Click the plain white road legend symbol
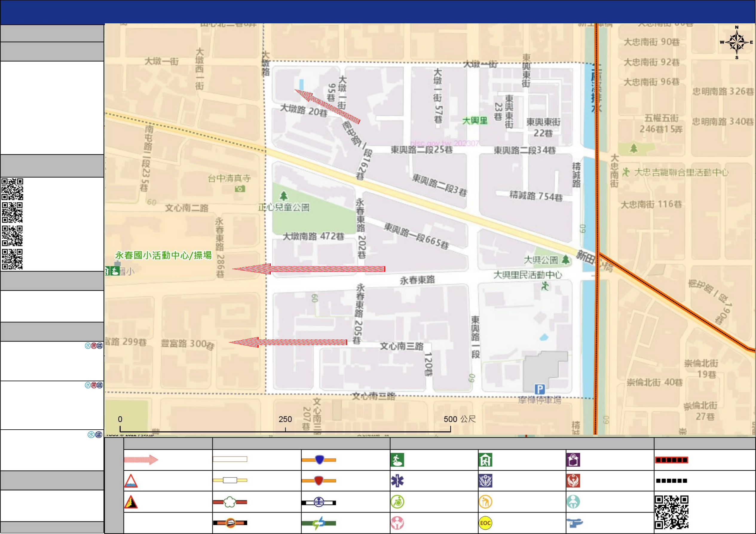Screen dimensions: 756x534 point(230,459)
